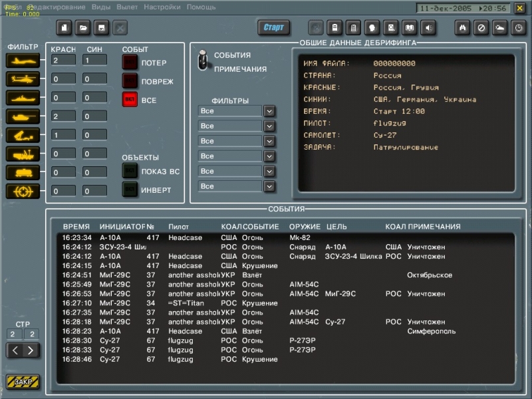Open the Файл menu

(x=13, y=7)
